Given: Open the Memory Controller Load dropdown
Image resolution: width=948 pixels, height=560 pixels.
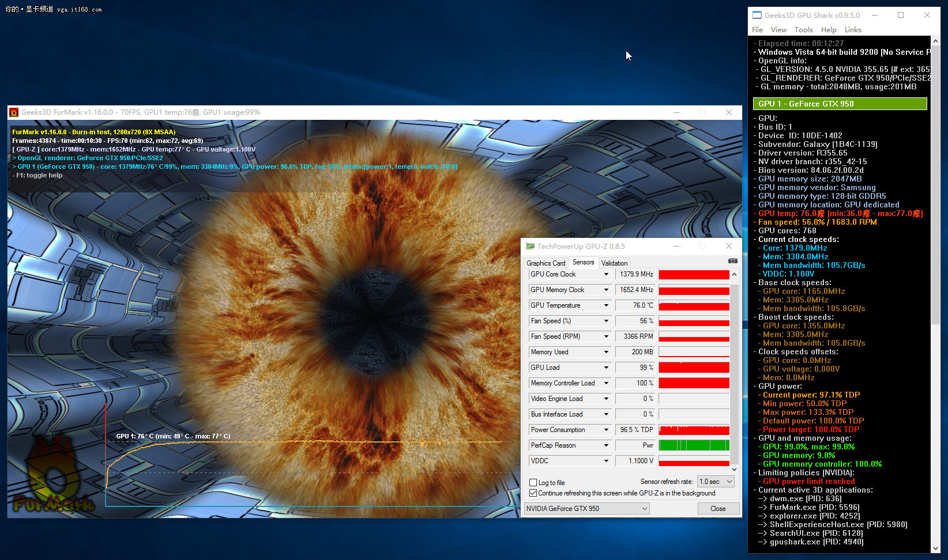Looking at the screenshot, I should [x=606, y=383].
